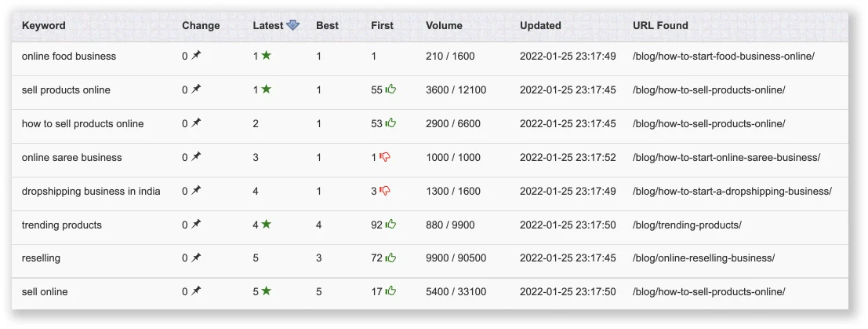Click the red thumbs-down for online saree business
Viewport: 868px width, 329px height.
tap(385, 157)
